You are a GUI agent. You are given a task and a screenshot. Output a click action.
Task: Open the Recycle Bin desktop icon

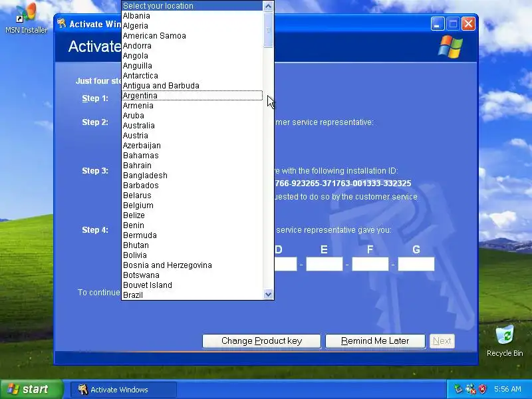point(505,341)
